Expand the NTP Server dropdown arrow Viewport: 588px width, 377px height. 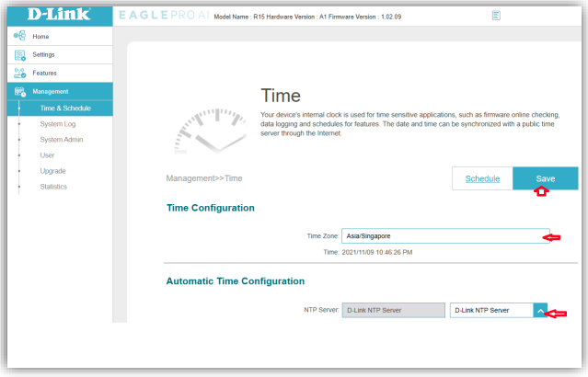tap(542, 311)
